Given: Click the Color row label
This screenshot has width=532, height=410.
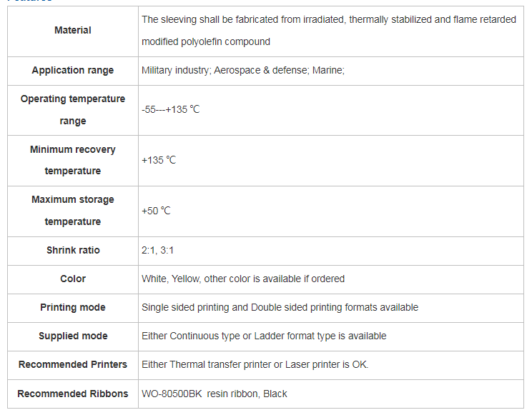Looking at the screenshot, I should click(73, 279).
